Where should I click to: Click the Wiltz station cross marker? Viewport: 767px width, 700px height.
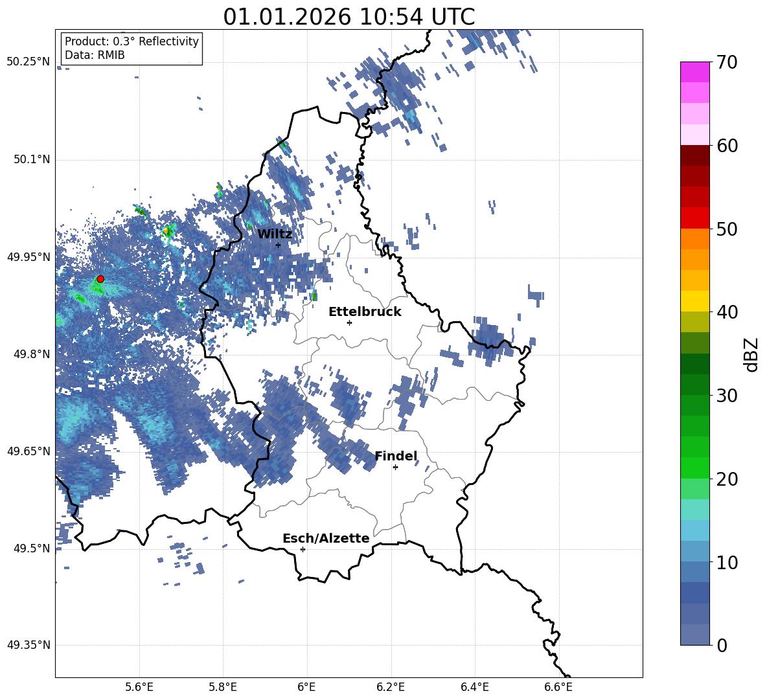click(x=279, y=245)
